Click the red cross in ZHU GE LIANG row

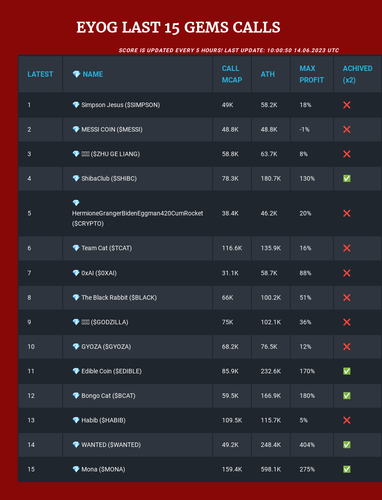click(347, 154)
